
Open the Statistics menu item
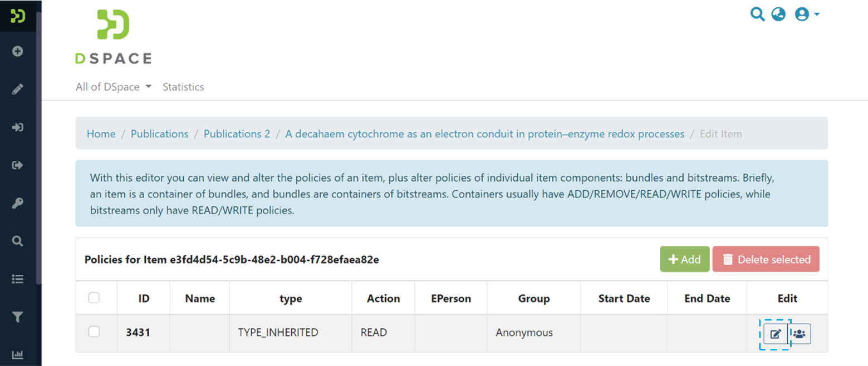pyautogui.click(x=183, y=87)
